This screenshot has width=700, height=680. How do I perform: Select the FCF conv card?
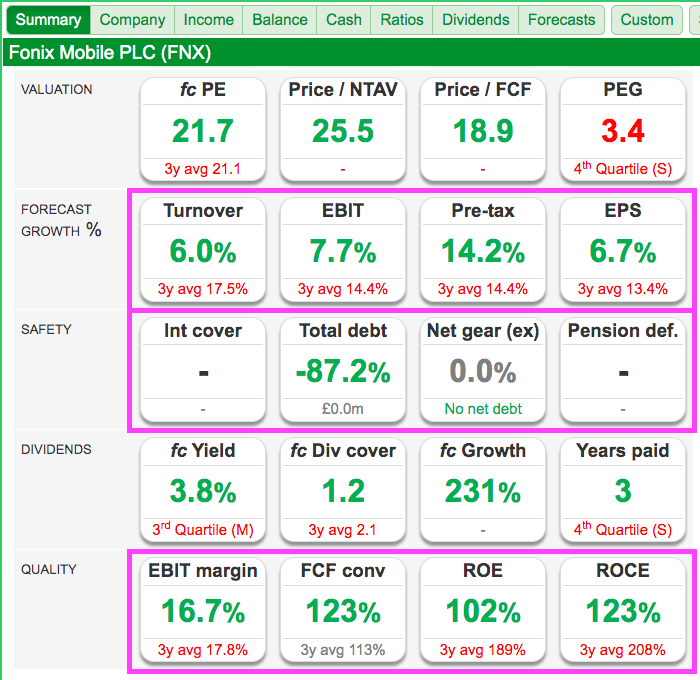(343, 610)
